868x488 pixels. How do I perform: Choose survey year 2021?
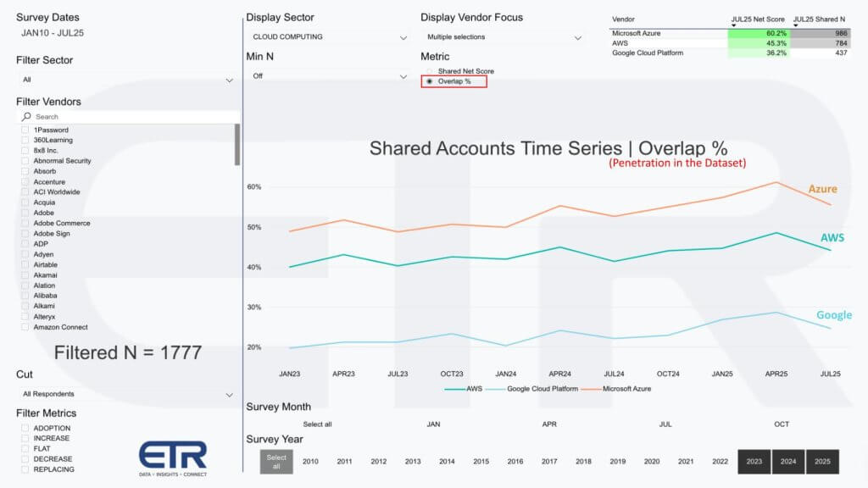point(686,462)
